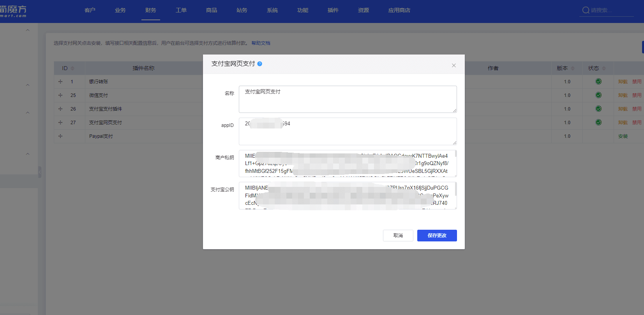Open the 客户 menu
This screenshot has width=644, height=315.
click(90, 11)
